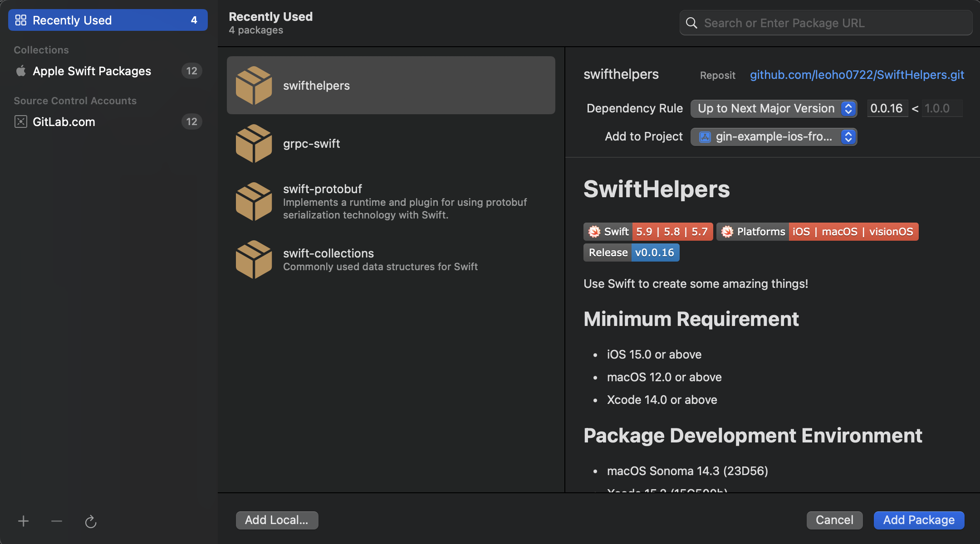Open the Add to Project dropdown
Screen dimensions: 980x544
tap(773, 137)
